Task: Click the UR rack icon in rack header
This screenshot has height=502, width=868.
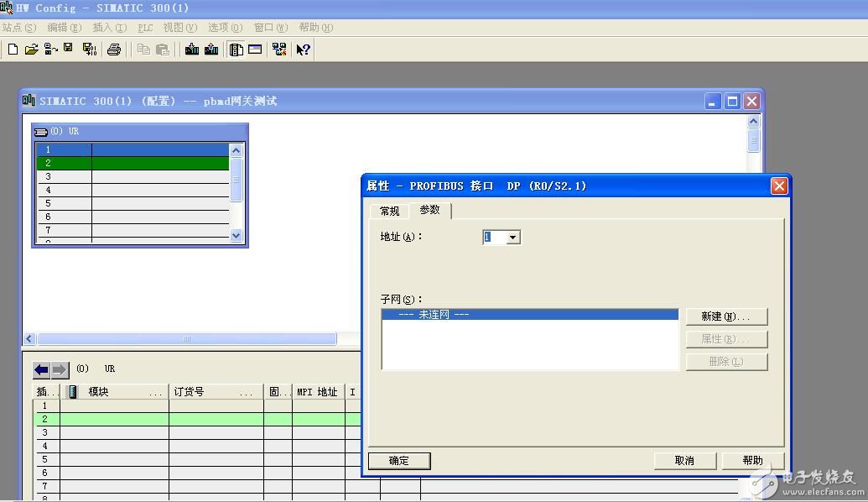Action: (x=41, y=132)
